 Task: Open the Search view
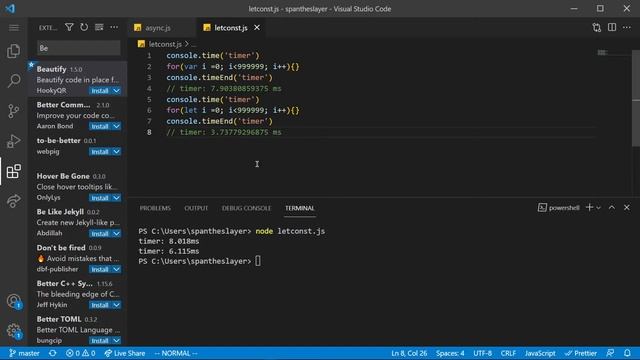13,80
